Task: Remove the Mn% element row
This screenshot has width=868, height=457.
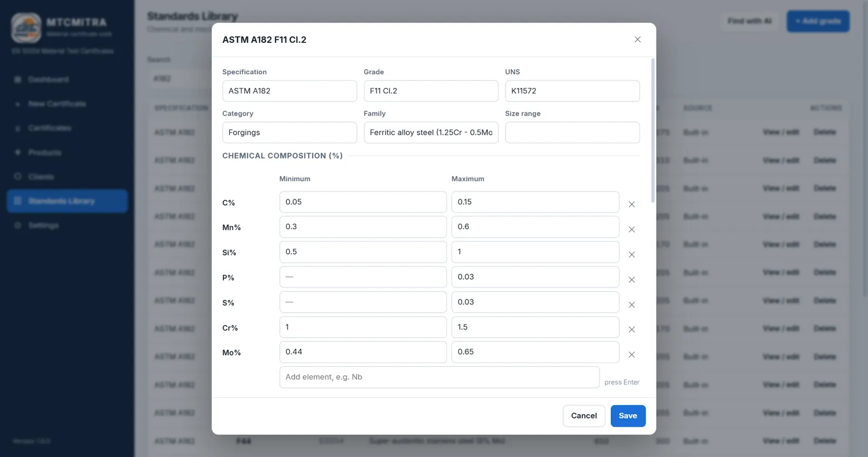Action: pyautogui.click(x=631, y=230)
